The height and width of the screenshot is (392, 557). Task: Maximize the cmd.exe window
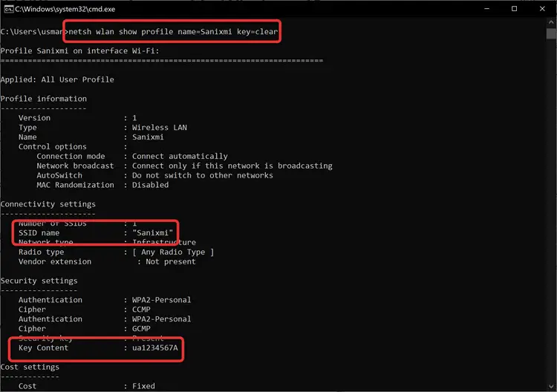tap(514, 9)
